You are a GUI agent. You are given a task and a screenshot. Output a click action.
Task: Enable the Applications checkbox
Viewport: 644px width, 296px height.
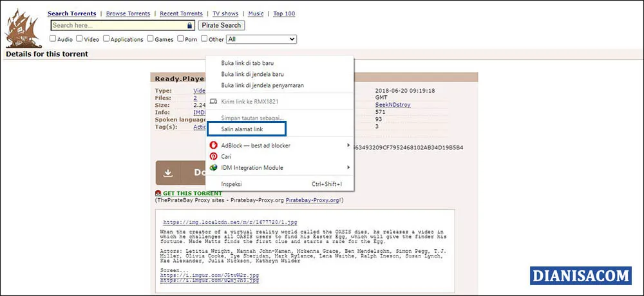coord(106,39)
